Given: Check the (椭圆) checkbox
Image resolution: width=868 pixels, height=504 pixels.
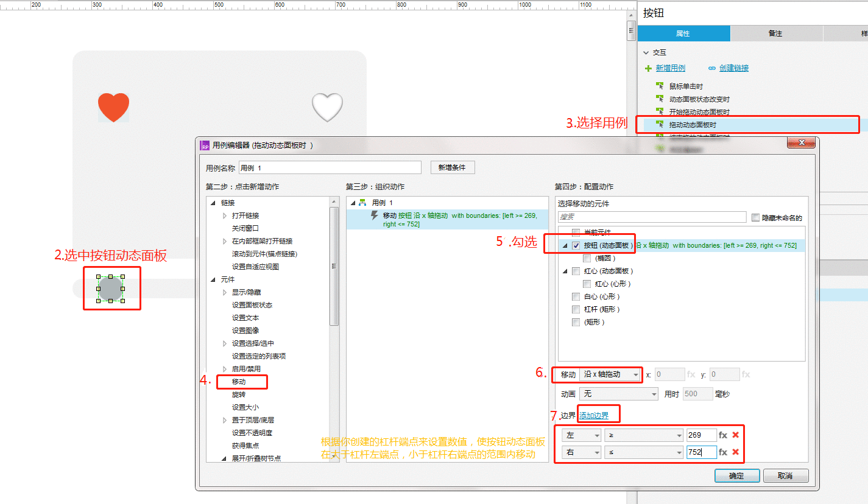Looking at the screenshot, I should (x=587, y=258).
